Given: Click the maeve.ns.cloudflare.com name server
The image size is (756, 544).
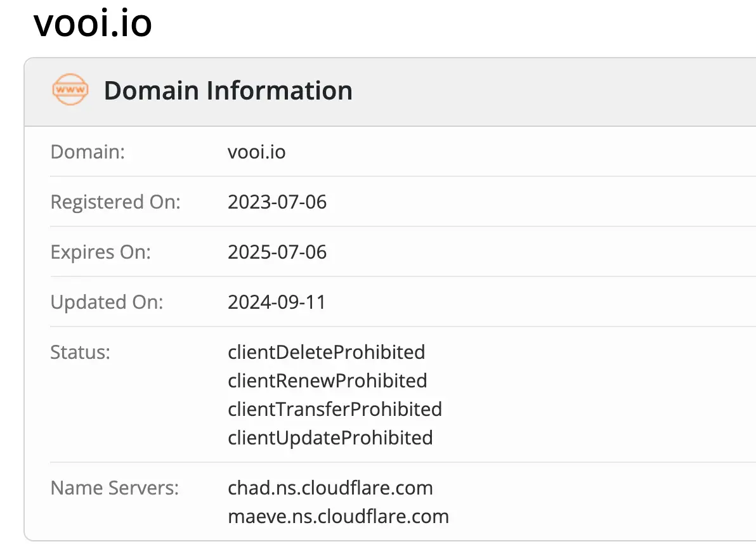Looking at the screenshot, I should pos(338,516).
